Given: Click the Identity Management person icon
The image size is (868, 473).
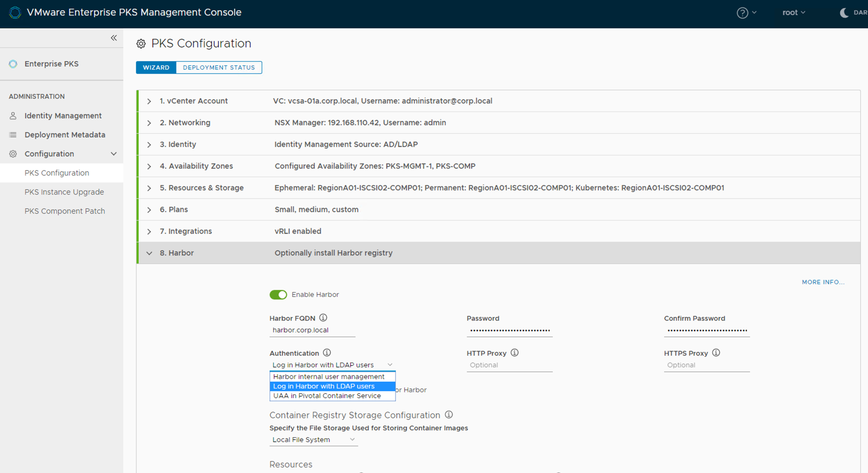Looking at the screenshot, I should pyautogui.click(x=13, y=116).
